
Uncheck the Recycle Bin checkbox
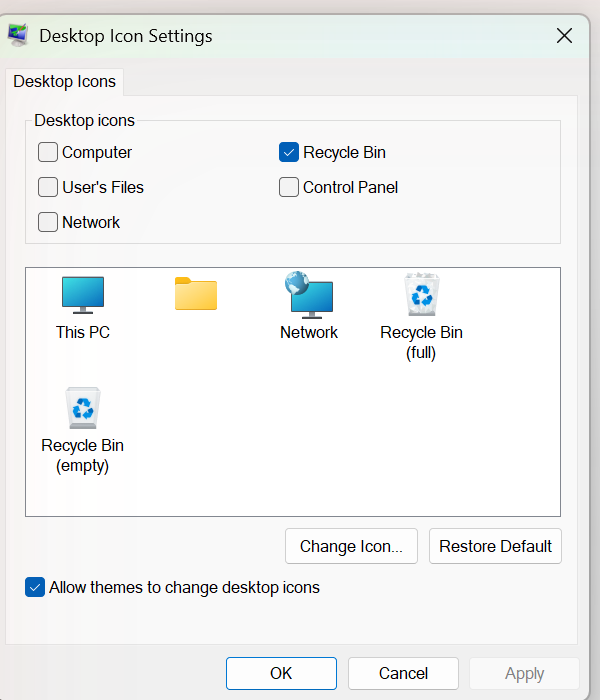coord(289,152)
